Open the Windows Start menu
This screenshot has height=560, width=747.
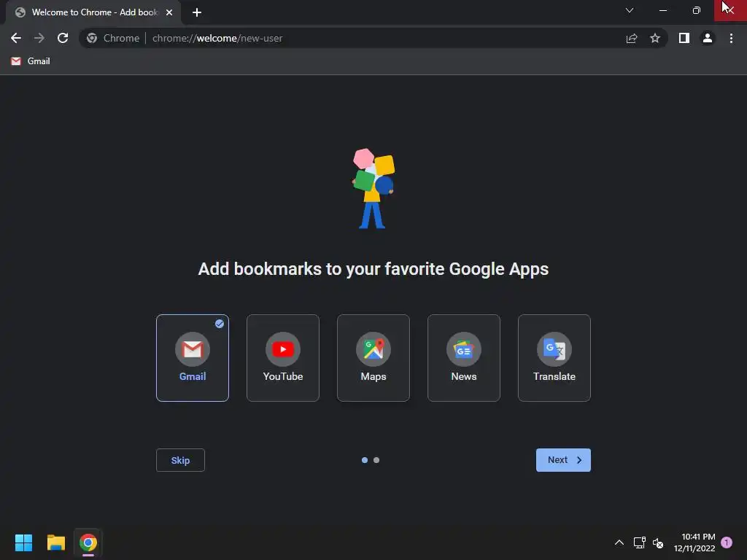[23, 542]
